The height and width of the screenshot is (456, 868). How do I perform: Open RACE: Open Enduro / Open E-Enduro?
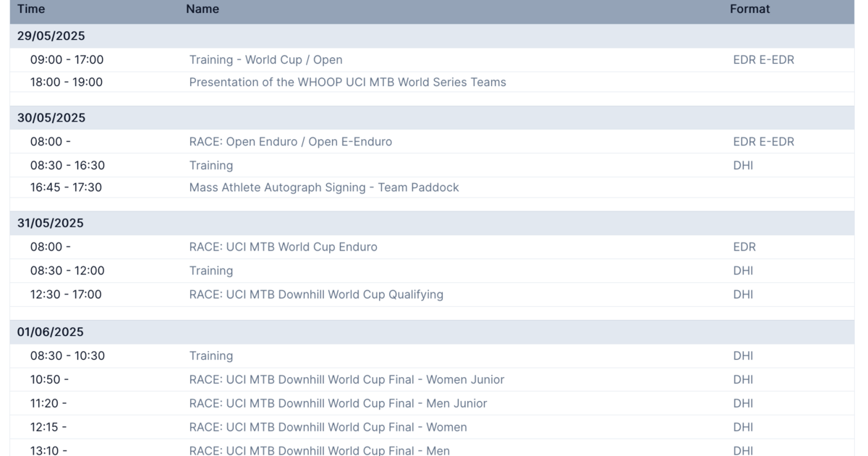[x=290, y=142]
